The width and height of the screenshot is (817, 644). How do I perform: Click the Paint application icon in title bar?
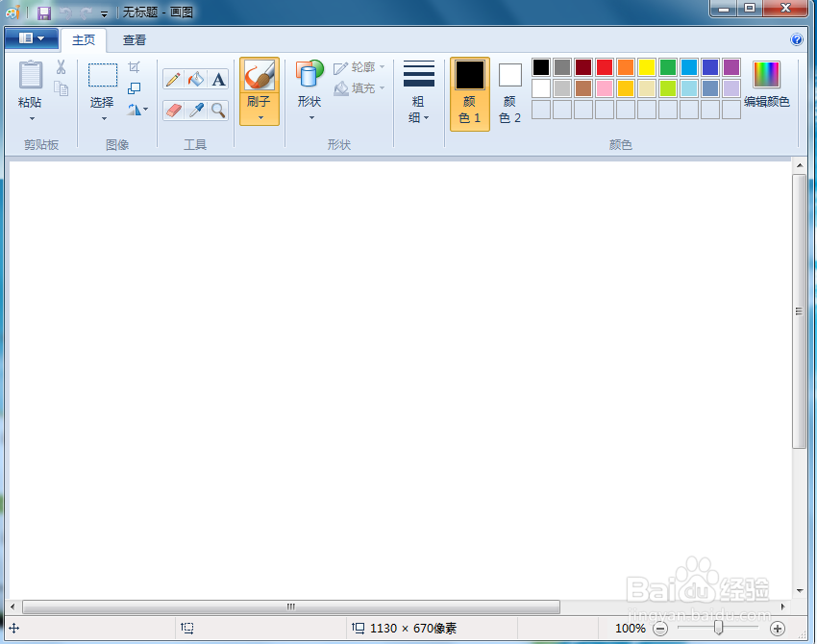coord(13,12)
